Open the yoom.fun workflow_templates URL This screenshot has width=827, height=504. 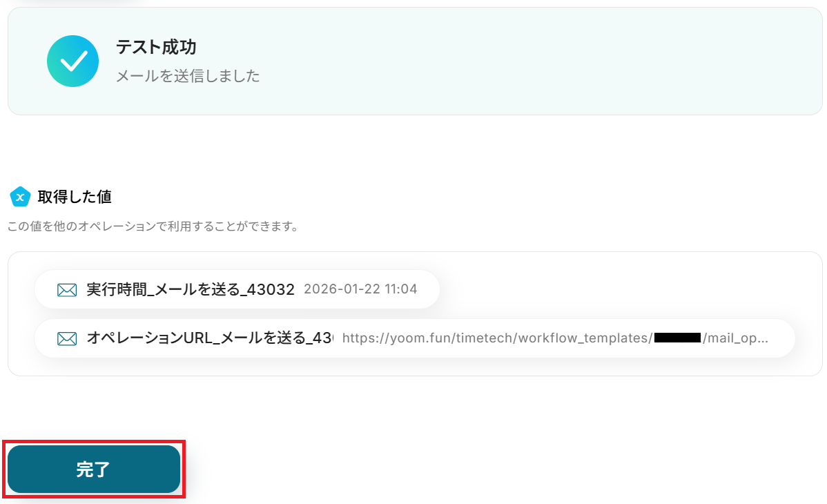[555, 338]
